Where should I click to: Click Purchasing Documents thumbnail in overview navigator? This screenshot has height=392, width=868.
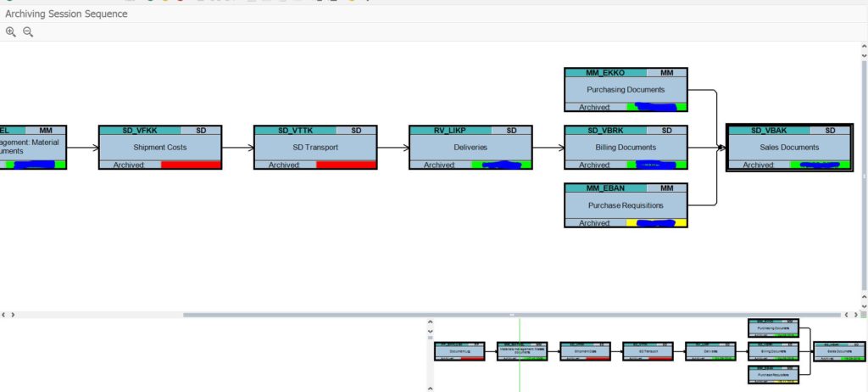pos(774,328)
